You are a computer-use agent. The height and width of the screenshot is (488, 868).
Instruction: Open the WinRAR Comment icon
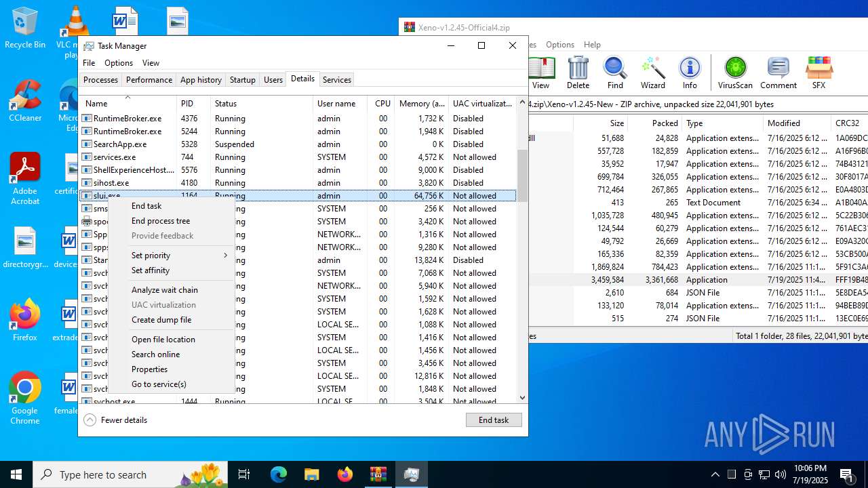tap(778, 73)
